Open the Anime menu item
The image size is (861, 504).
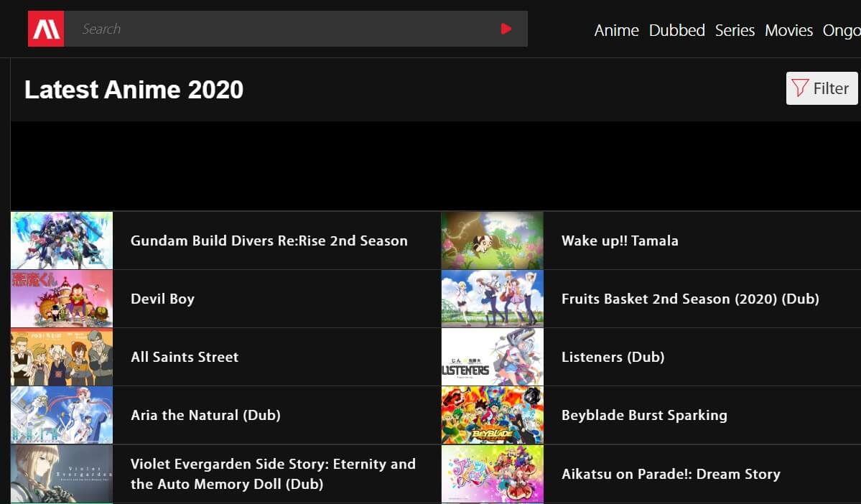[616, 30]
